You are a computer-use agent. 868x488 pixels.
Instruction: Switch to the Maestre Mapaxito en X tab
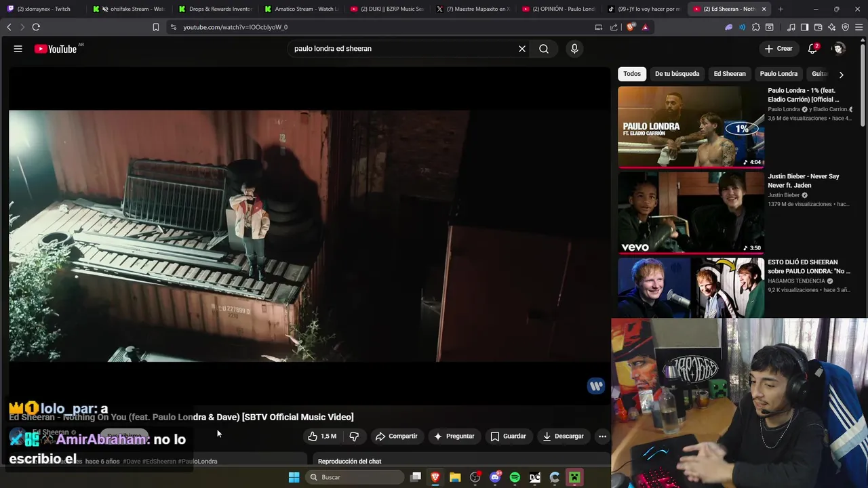pos(473,9)
